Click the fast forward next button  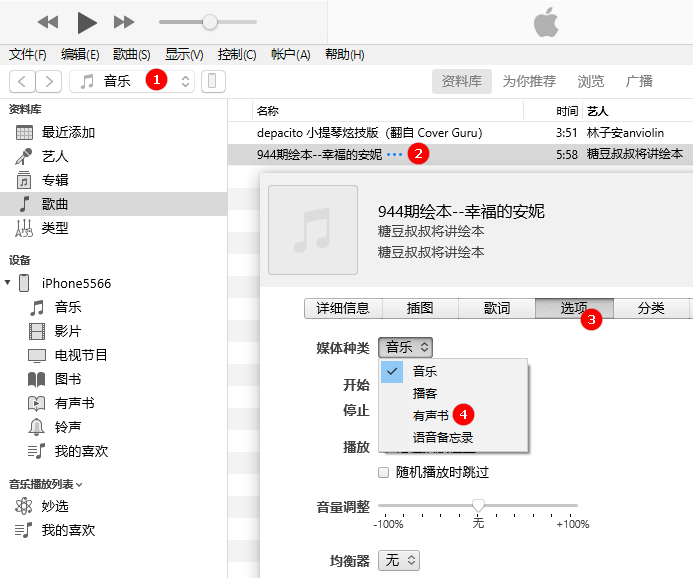pos(124,22)
